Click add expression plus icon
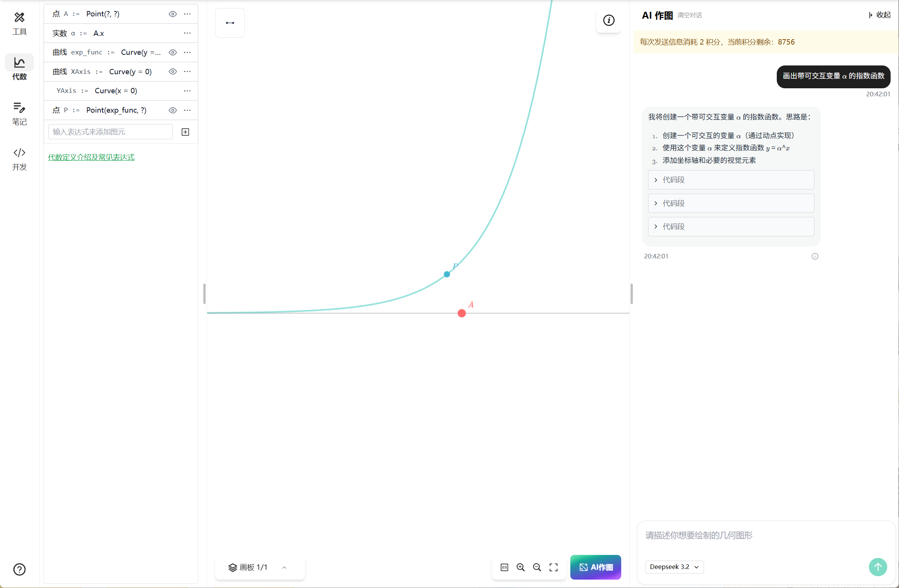899x588 pixels. (x=185, y=132)
